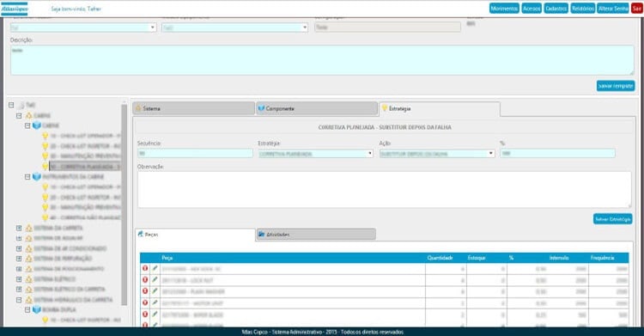Viewport: 644px width, 336px height.
Task: Select tree row '50 - CORRETIVA PLANEJADA'
Action: point(85,167)
